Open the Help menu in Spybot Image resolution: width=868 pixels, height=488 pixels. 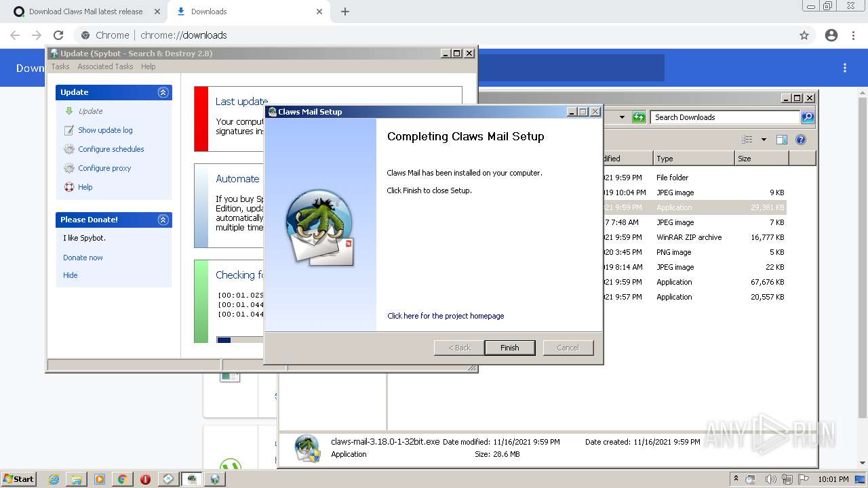(x=148, y=66)
